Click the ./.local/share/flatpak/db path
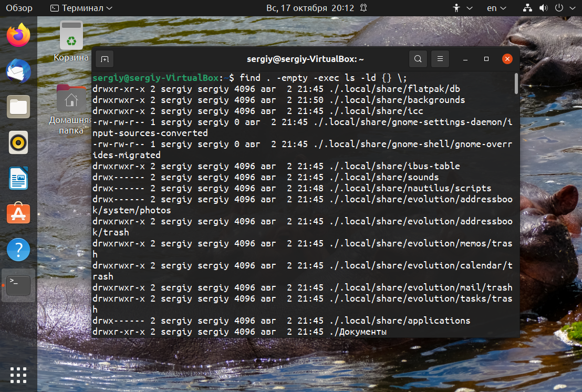Viewport: 582px width, 392px height. tap(395, 89)
